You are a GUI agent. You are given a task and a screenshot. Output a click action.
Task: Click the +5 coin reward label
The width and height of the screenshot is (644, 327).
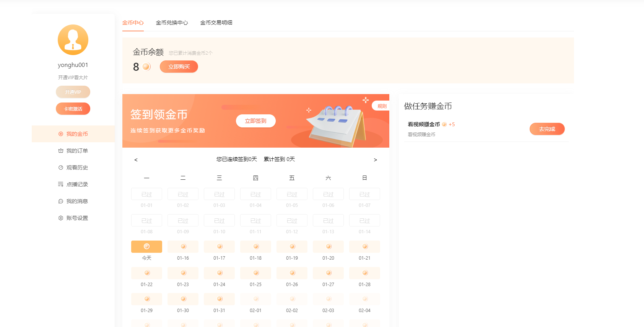(452, 124)
